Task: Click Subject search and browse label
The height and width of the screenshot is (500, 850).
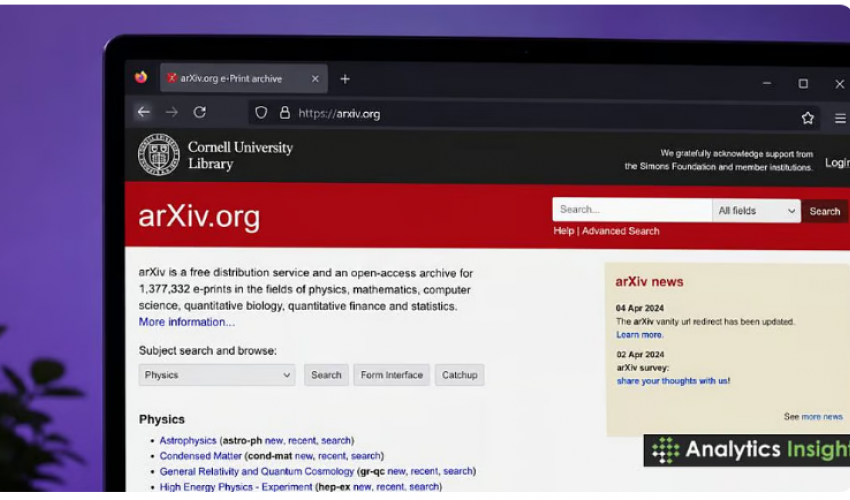Action: click(208, 351)
